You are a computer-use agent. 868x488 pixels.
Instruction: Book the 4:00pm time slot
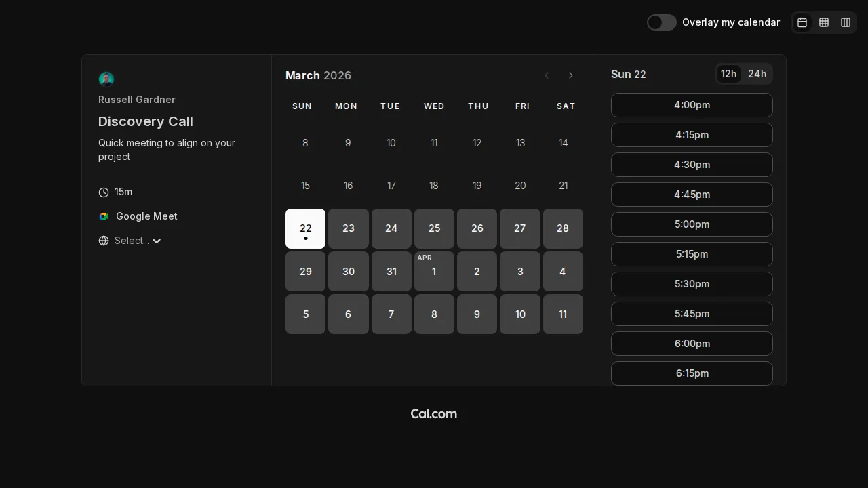pos(692,105)
